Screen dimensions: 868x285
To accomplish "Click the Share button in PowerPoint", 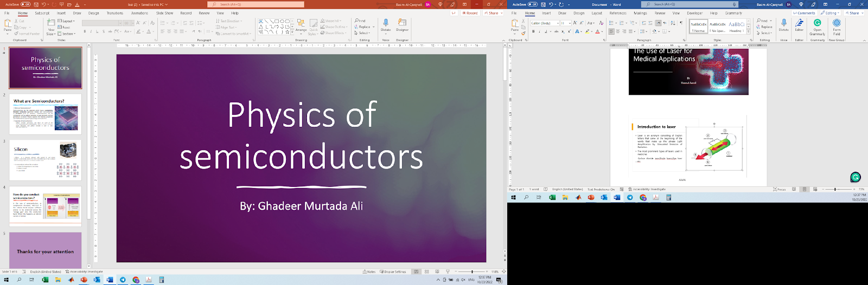I will point(492,13).
